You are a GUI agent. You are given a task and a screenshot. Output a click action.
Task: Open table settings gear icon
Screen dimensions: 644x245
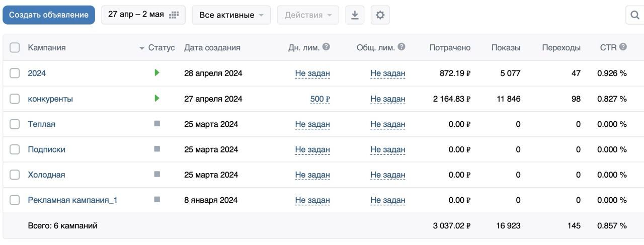(380, 15)
